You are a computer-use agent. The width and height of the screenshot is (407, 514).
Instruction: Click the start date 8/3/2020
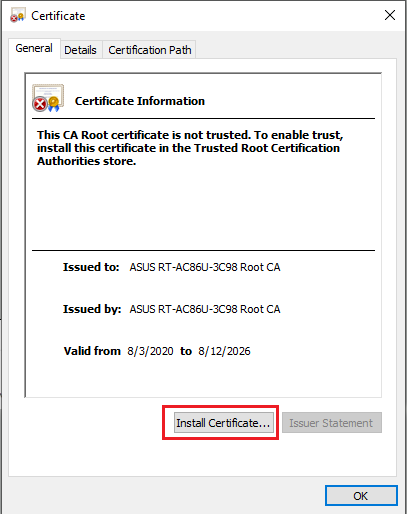click(150, 351)
